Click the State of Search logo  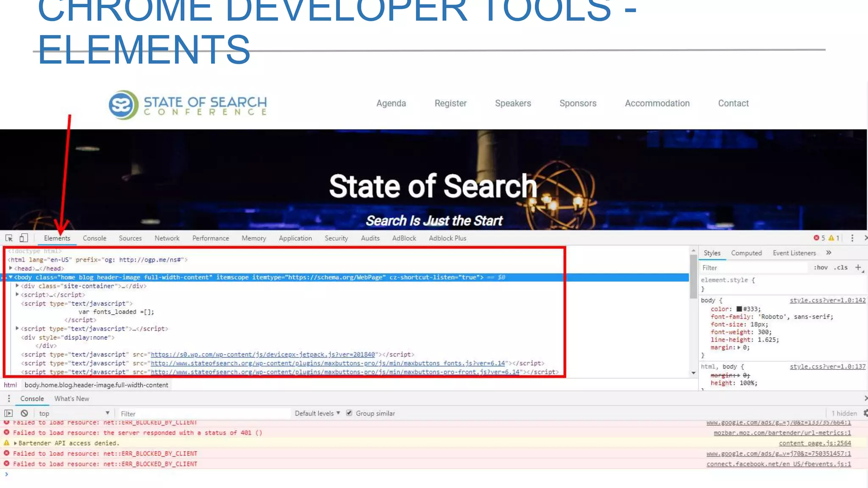pos(188,105)
